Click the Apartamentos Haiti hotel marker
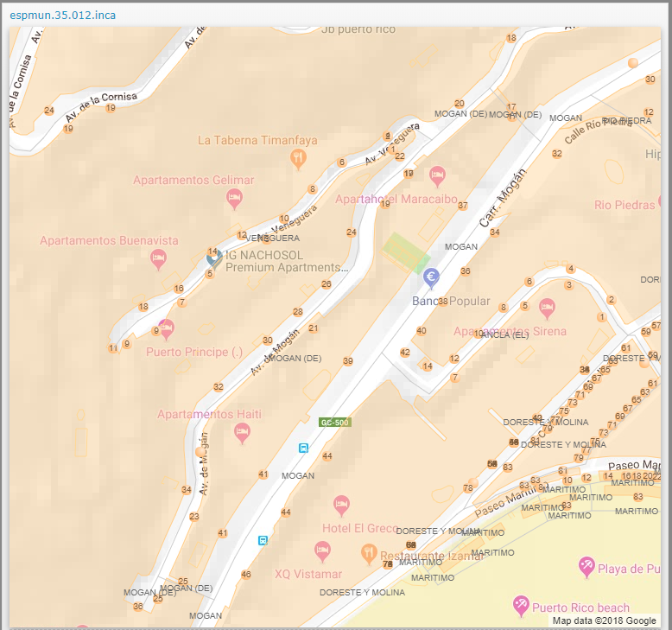Viewport: 672px width, 630px height. click(x=243, y=432)
